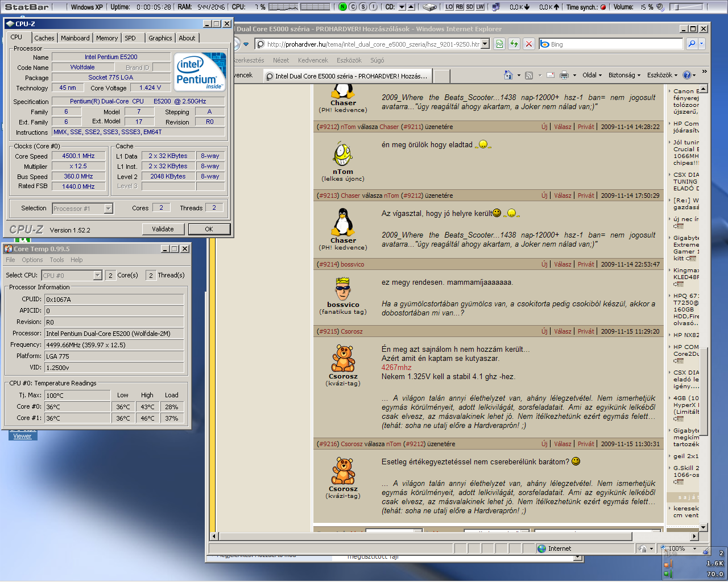Click the OK button in CPU-Z
Viewport: 728px width, 582px height.
pos(209,229)
